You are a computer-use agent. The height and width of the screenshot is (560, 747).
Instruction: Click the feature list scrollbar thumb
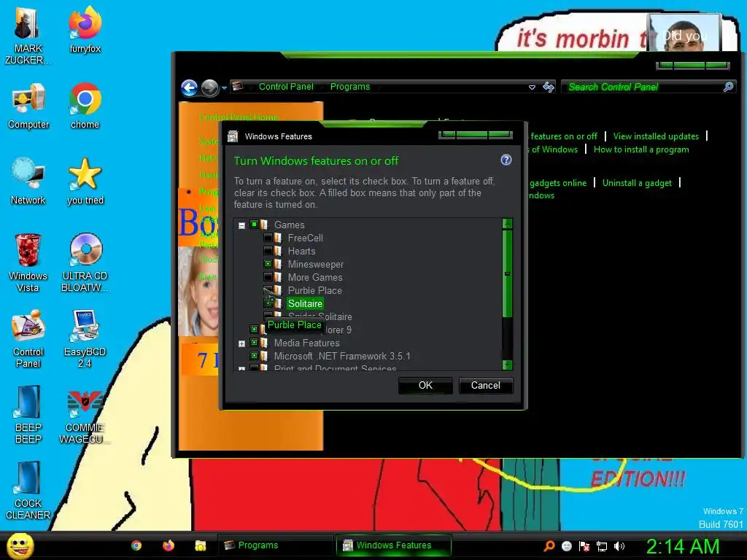508,273
